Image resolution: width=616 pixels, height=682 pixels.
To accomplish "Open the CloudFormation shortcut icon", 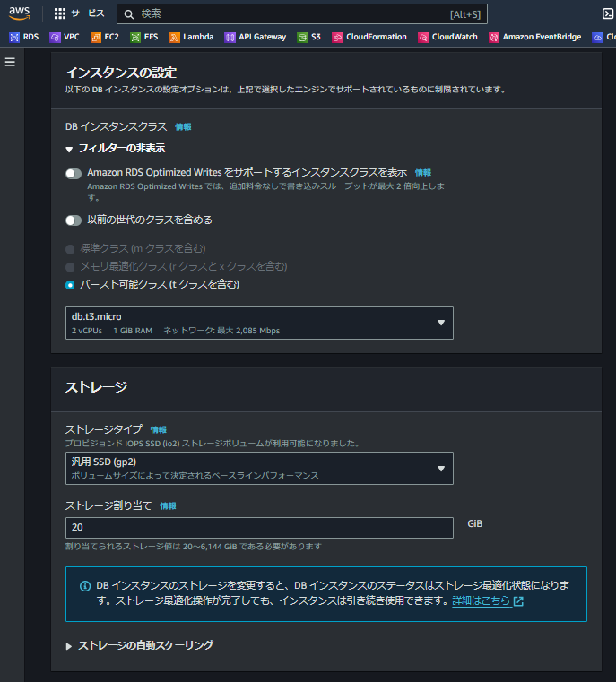I will pos(337,38).
